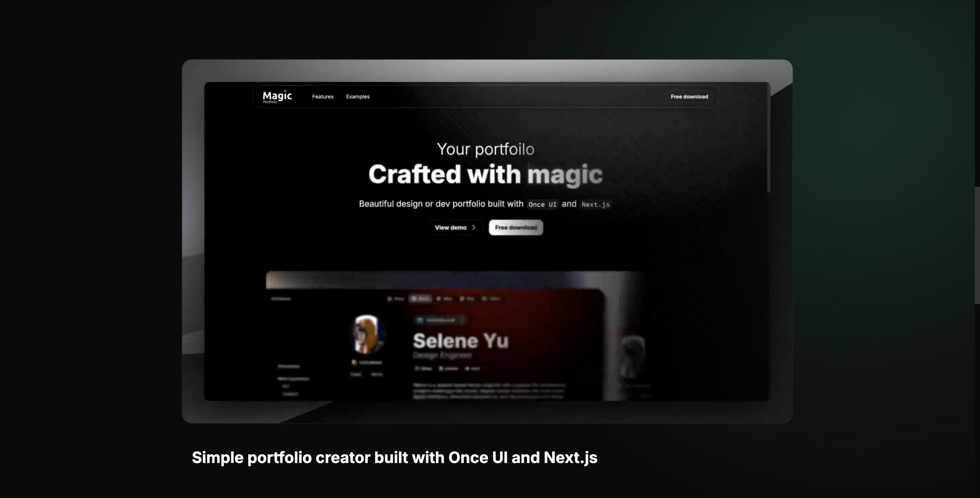Click the last item in blurred demo nav

click(x=491, y=299)
